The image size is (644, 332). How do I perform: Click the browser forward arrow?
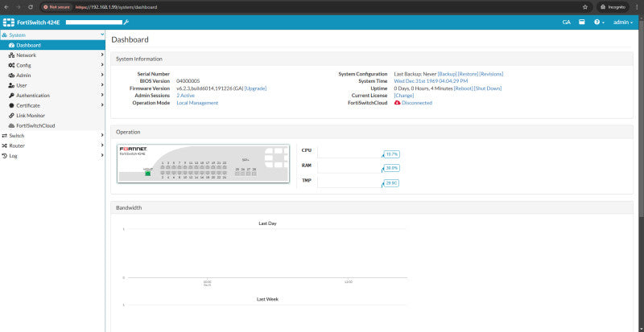(18, 7)
